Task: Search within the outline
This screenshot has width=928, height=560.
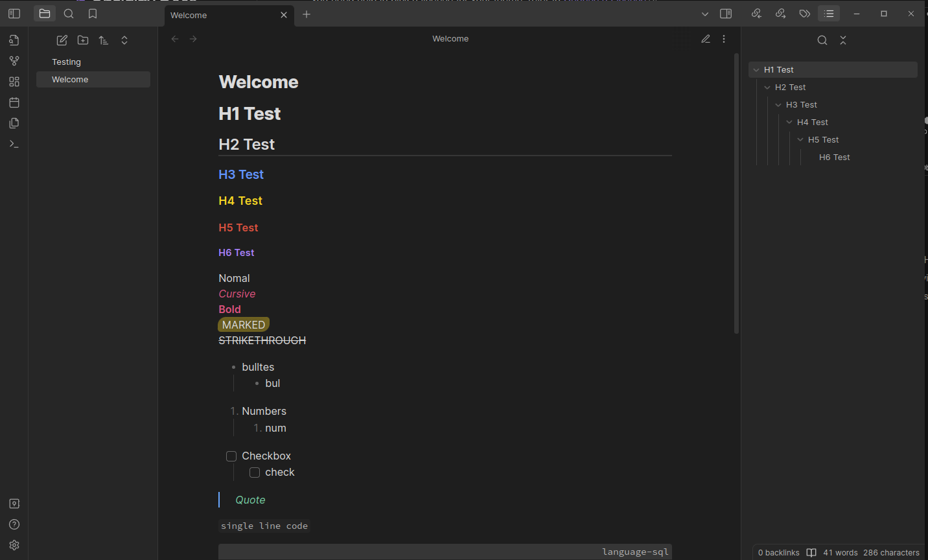Action: 822,40
